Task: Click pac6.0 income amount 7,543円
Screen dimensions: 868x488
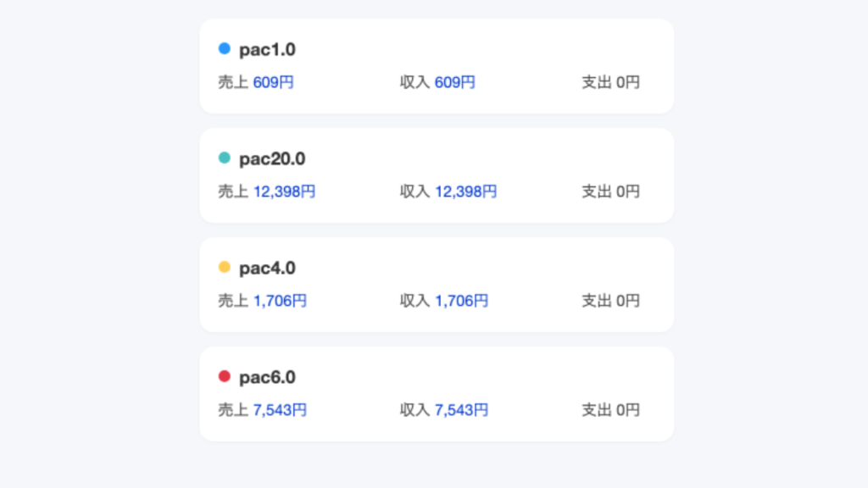Action: click(462, 410)
